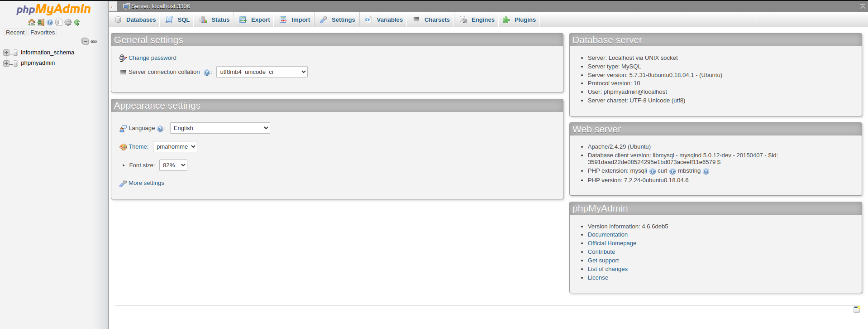Open the Recent tables button
This screenshot has height=329, width=868.
pos(15,33)
